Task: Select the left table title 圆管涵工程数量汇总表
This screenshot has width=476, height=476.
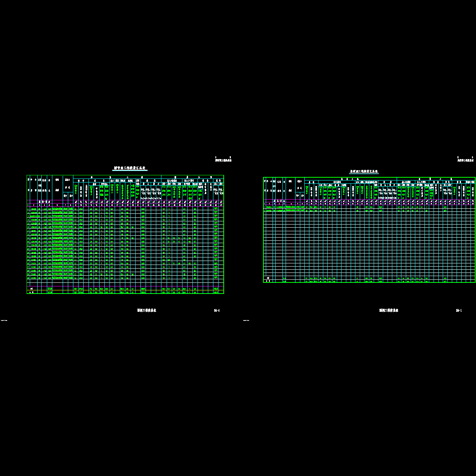Action: click(130, 168)
